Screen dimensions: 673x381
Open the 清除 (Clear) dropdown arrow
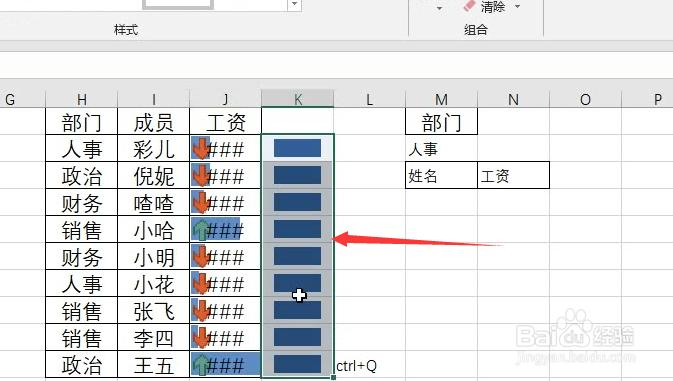pyautogui.click(x=518, y=6)
